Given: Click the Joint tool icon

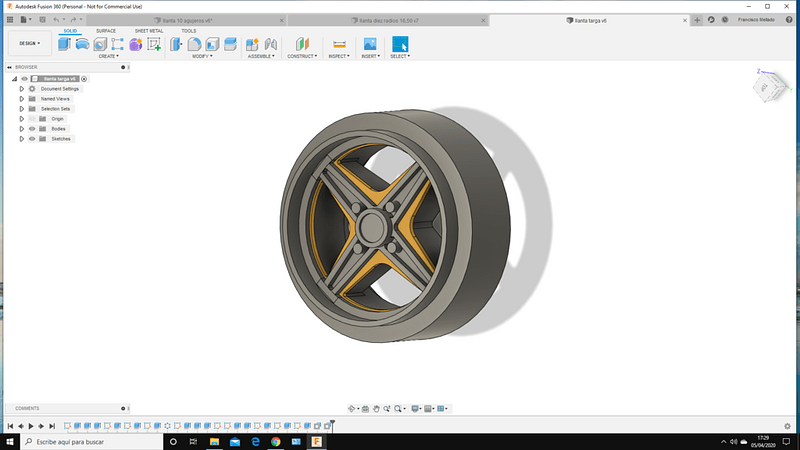Looking at the screenshot, I should [270, 44].
